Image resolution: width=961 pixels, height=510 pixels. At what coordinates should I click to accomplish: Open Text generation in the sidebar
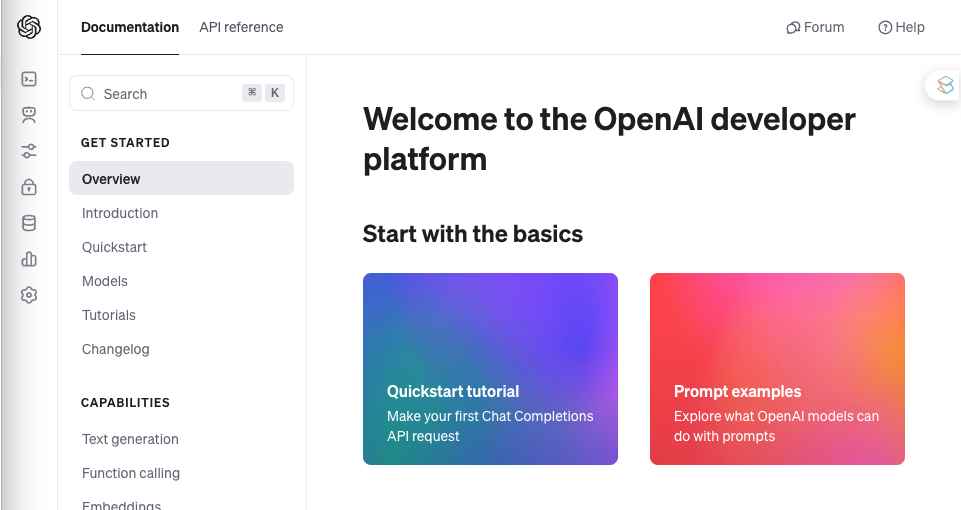click(x=131, y=440)
